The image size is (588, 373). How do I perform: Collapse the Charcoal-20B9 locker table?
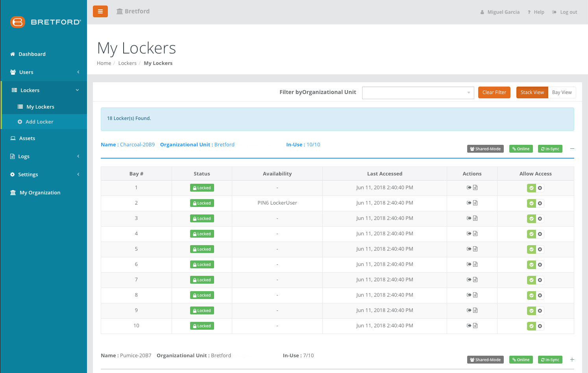coord(572,148)
